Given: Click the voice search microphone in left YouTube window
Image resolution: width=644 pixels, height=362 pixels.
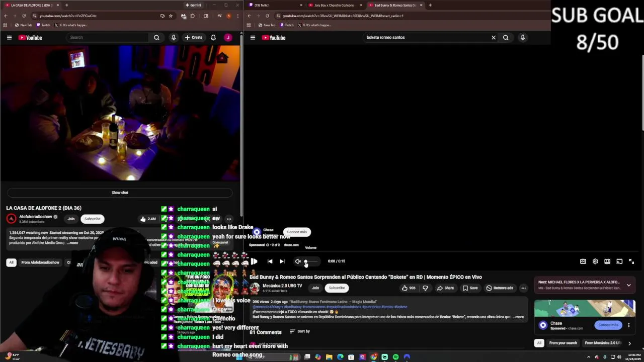Looking at the screenshot, I should 174,38.
